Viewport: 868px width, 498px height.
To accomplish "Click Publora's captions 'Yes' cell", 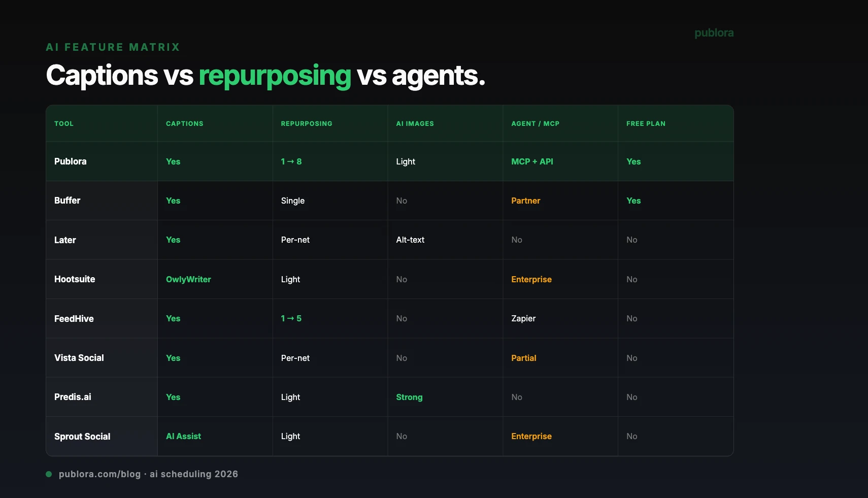I will pos(173,161).
